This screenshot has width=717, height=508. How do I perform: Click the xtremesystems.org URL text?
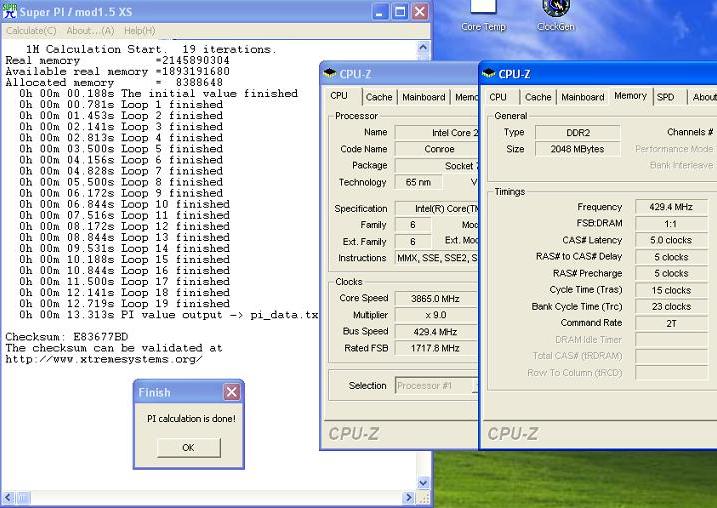[104, 359]
